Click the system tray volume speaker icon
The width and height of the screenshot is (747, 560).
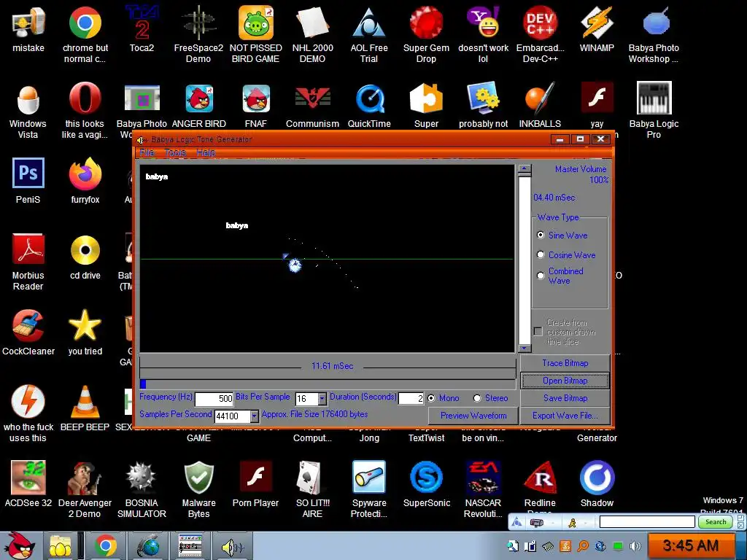635,546
